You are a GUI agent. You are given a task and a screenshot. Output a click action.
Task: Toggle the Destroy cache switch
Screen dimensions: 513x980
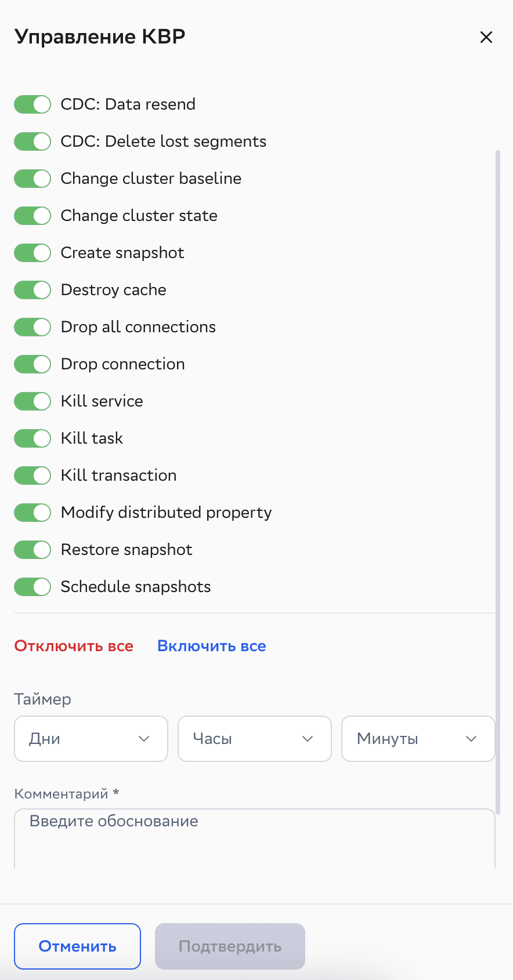click(x=32, y=290)
